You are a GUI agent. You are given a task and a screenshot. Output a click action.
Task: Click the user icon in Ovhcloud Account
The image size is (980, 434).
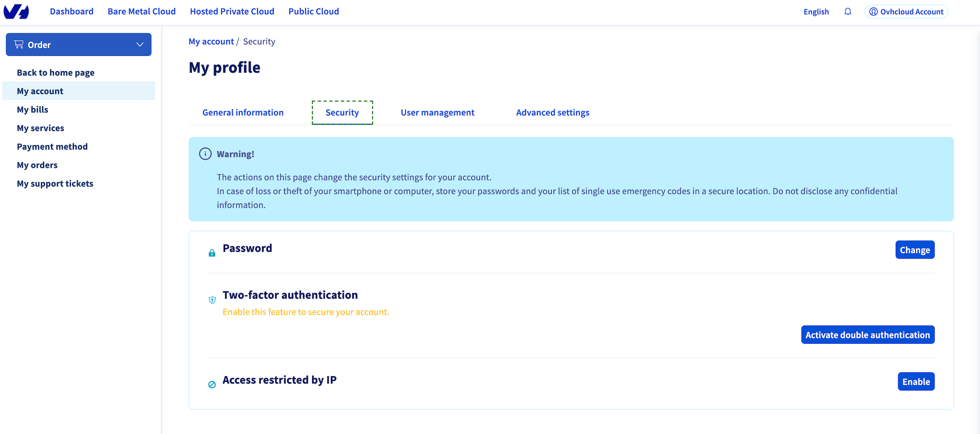873,11
